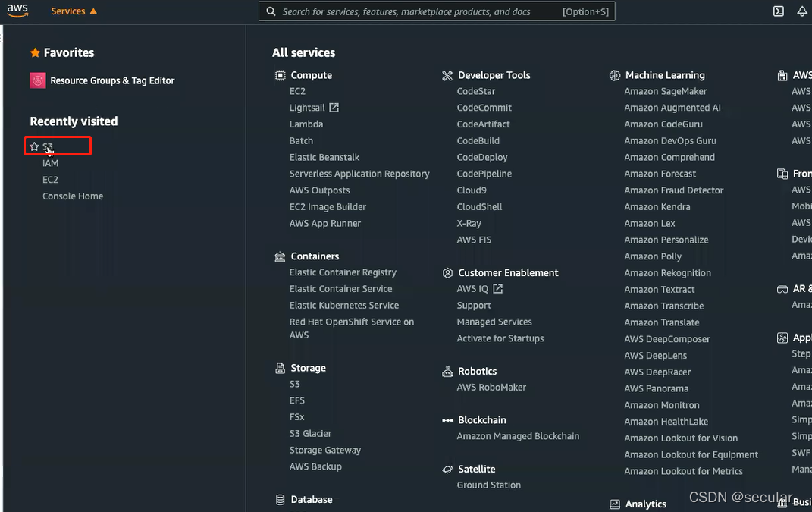
Task: Open X-Ray
Action: (469, 223)
